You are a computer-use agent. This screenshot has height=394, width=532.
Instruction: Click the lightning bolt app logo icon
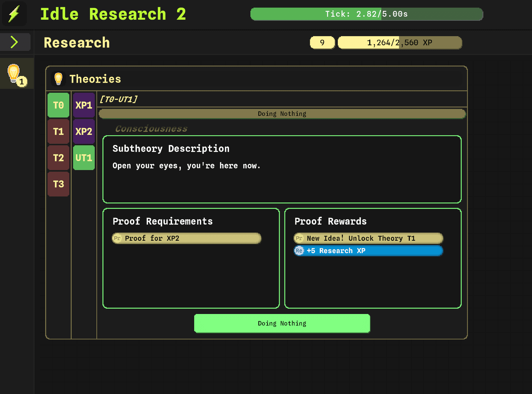click(14, 14)
